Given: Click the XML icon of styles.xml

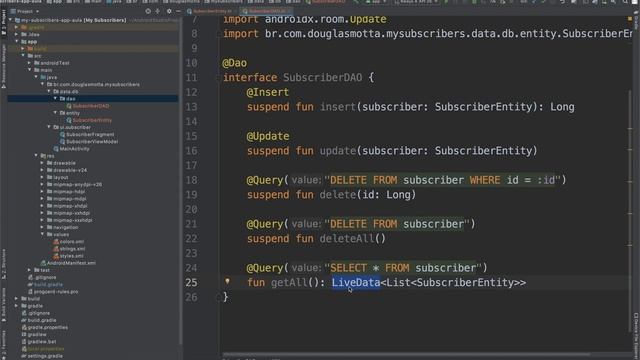Looking at the screenshot, I should (x=56, y=256).
